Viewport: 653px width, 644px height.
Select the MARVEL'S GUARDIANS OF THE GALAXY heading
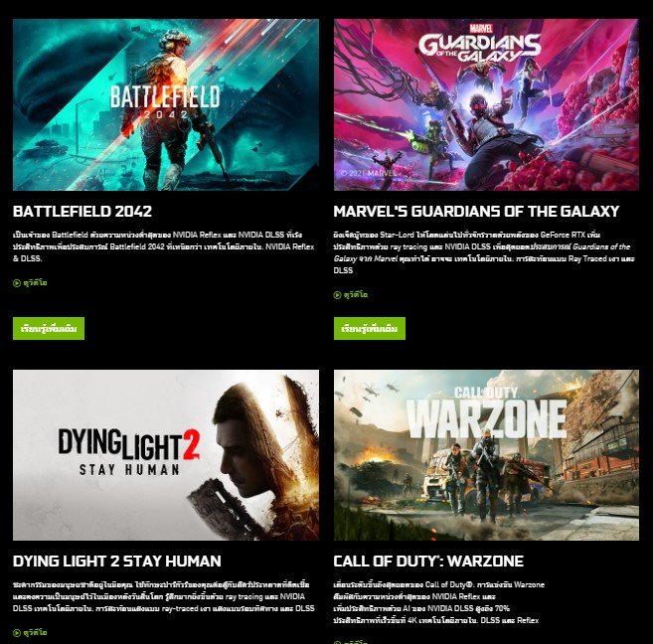(x=476, y=212)
